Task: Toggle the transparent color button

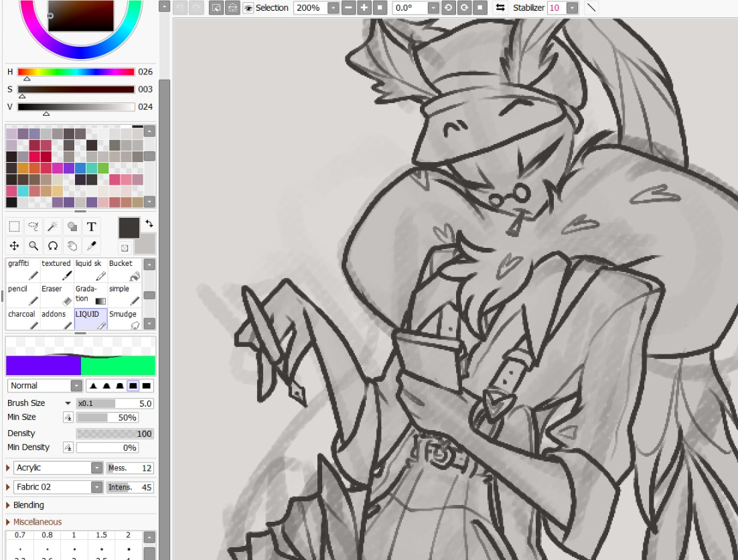Action: (125, 248)
